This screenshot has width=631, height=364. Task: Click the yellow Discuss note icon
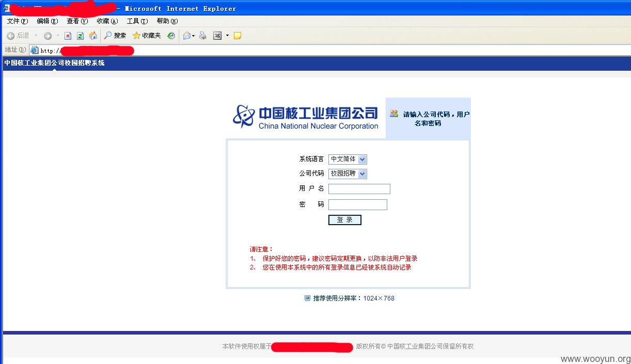click(x=238, y=36)
